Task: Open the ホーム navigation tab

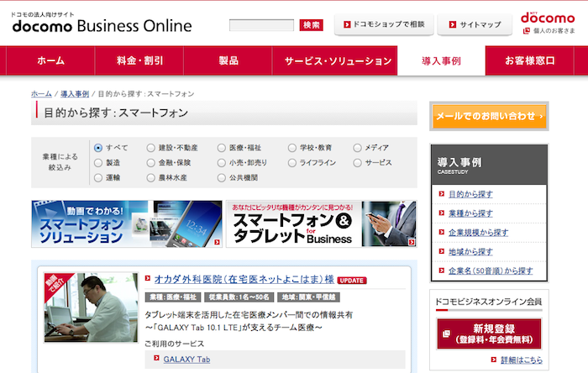Action: (50, 60)
